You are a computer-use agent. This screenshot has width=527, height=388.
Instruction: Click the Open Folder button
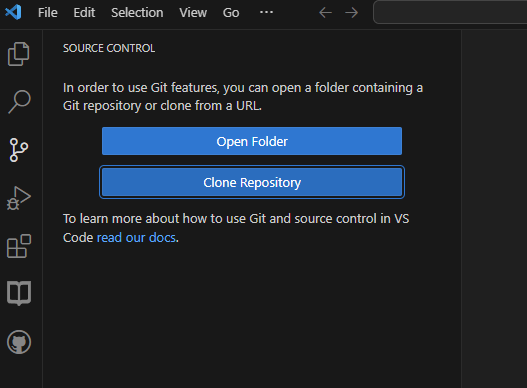coord(252,141)
